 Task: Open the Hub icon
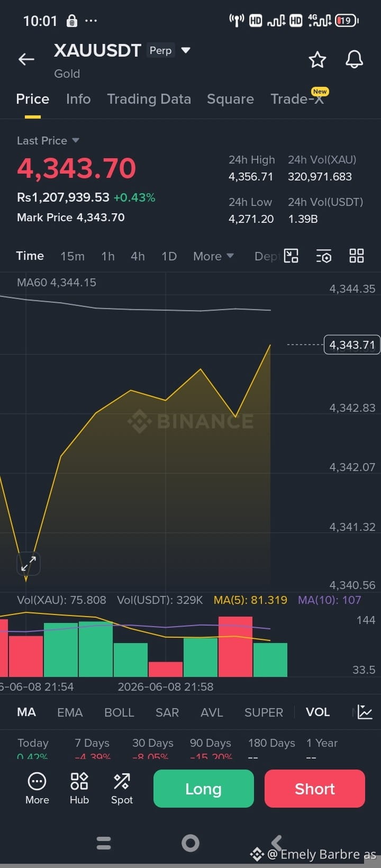click(79, 788)
